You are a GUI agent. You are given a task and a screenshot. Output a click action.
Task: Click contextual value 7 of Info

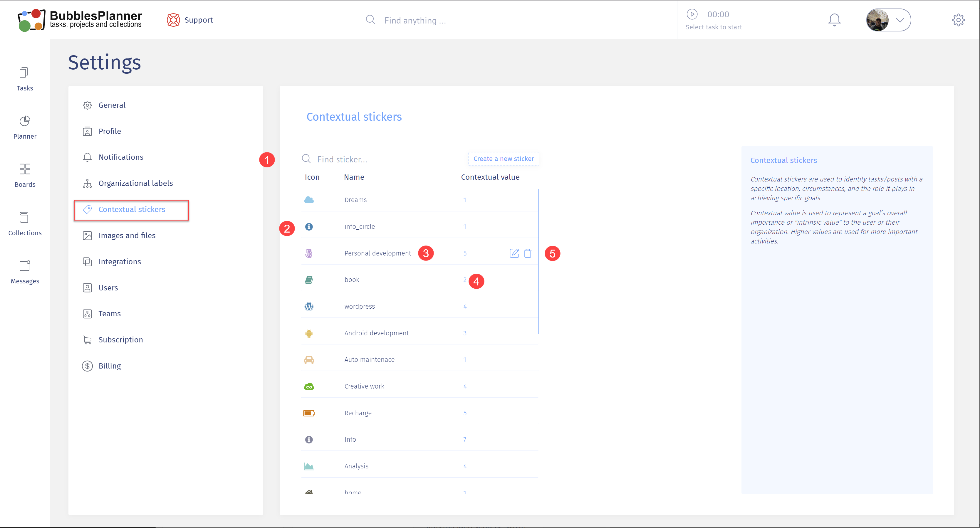(x=464, y=439)
